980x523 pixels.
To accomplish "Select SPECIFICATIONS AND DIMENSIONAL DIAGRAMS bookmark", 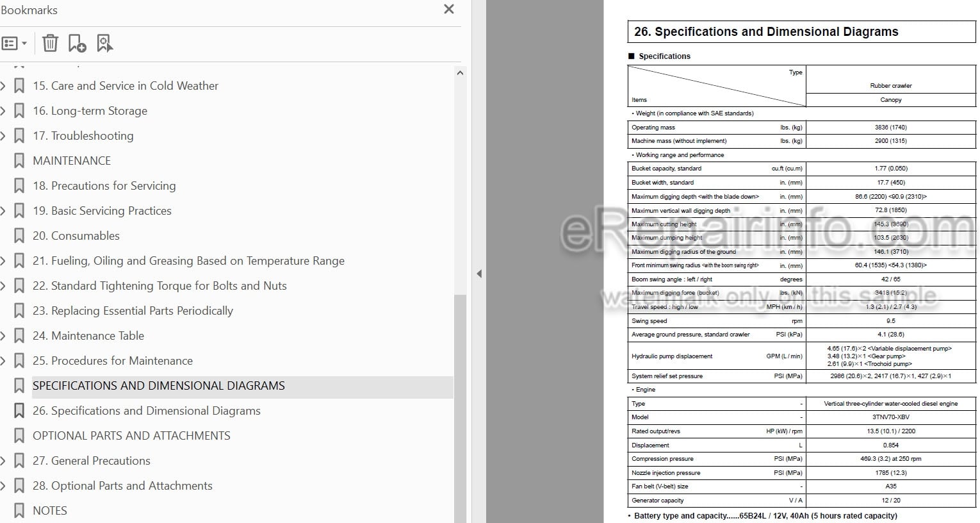I will (159, 386).
